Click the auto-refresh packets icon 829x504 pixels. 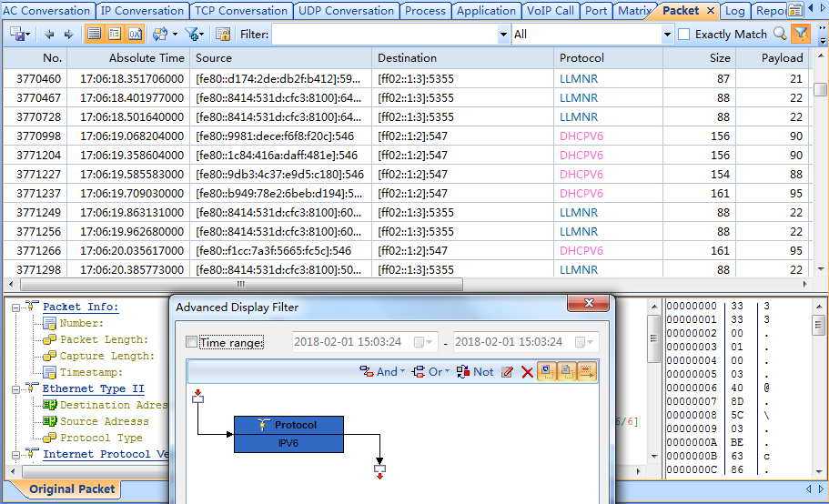click(159, 35)
